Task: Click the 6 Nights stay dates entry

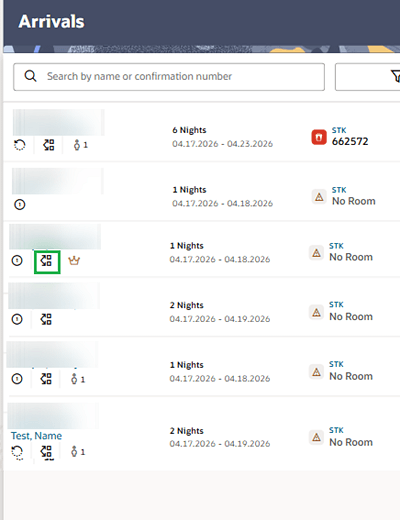Action: click(222, 137)
